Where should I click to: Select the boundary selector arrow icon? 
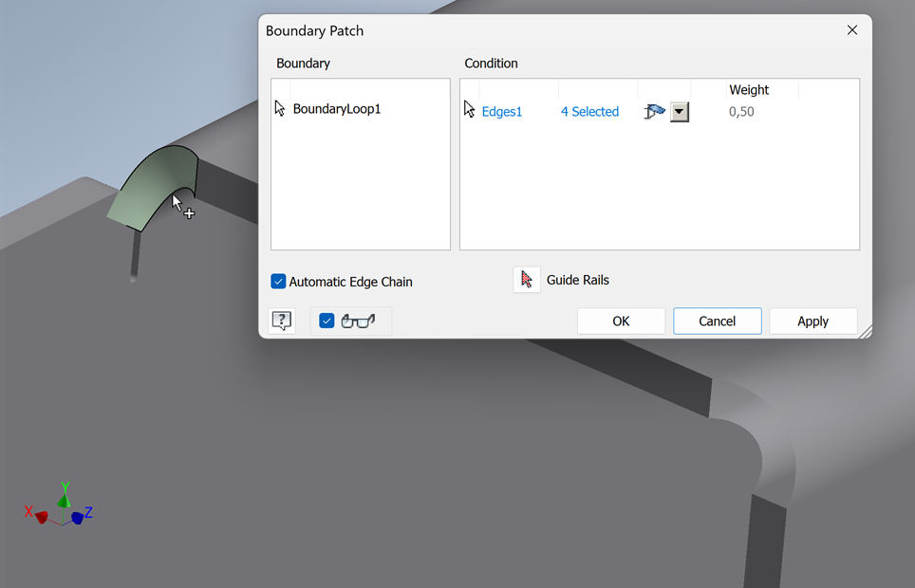tap(279, 108)
